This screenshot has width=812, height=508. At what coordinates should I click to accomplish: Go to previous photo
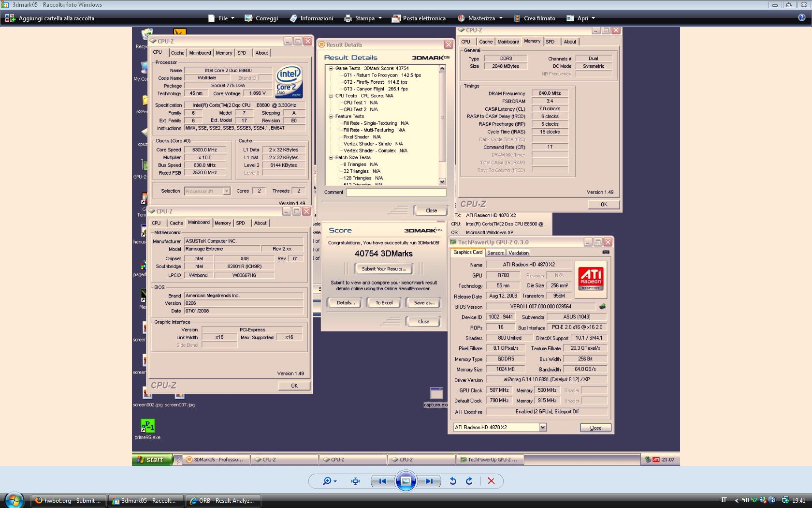[382, 481]
